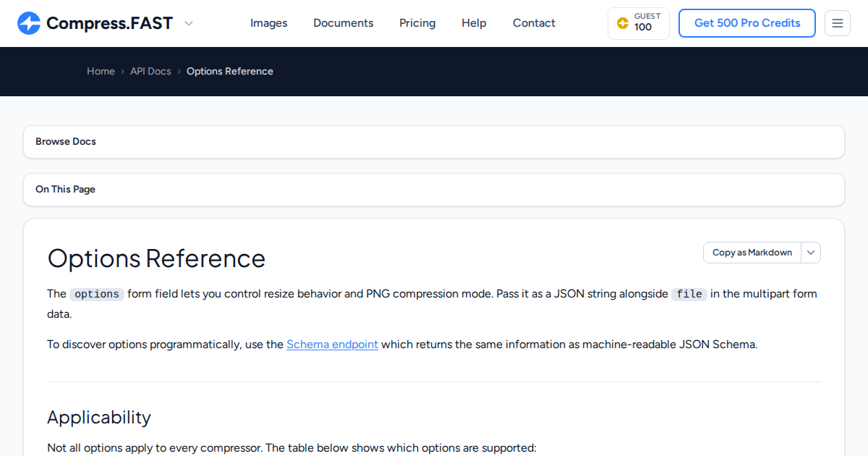The height and width of the screenshot is (456, 868).
Task: Open the Contact page
Action: tap(534, 23)
